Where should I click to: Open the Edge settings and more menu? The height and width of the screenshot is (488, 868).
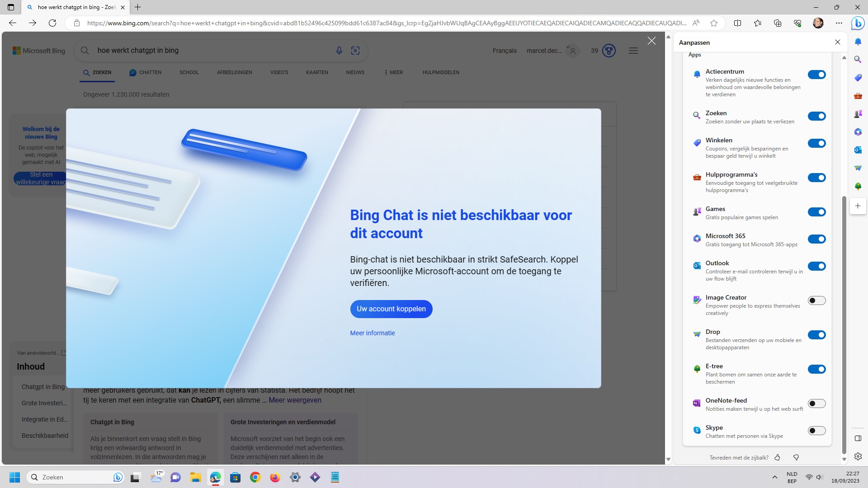839,23
